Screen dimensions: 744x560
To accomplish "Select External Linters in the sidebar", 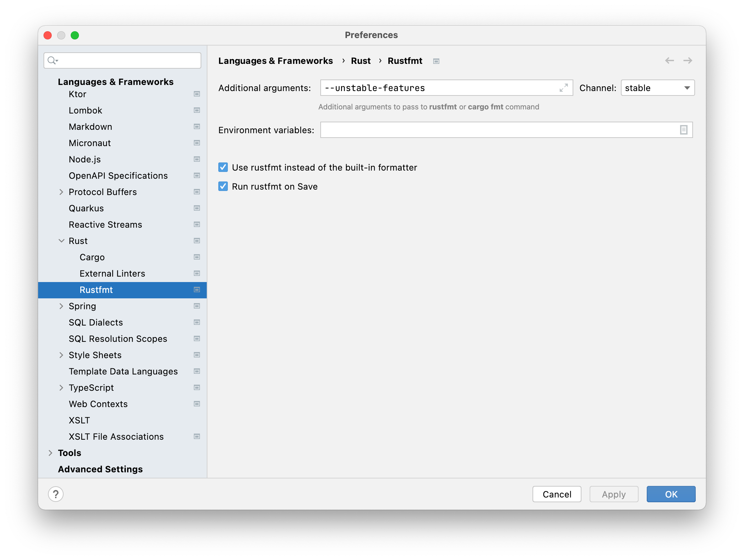I will click(112, 274).
